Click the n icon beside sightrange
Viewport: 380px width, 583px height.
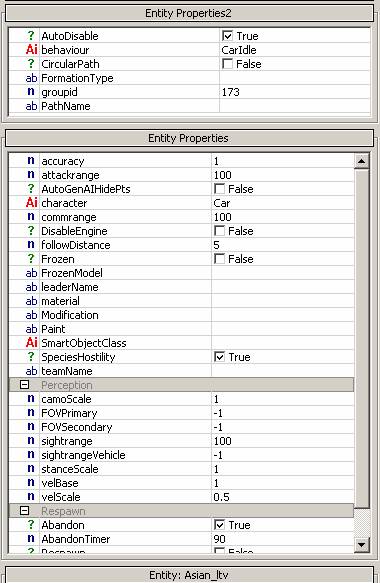pyautogui.click(x=31, y=441)
